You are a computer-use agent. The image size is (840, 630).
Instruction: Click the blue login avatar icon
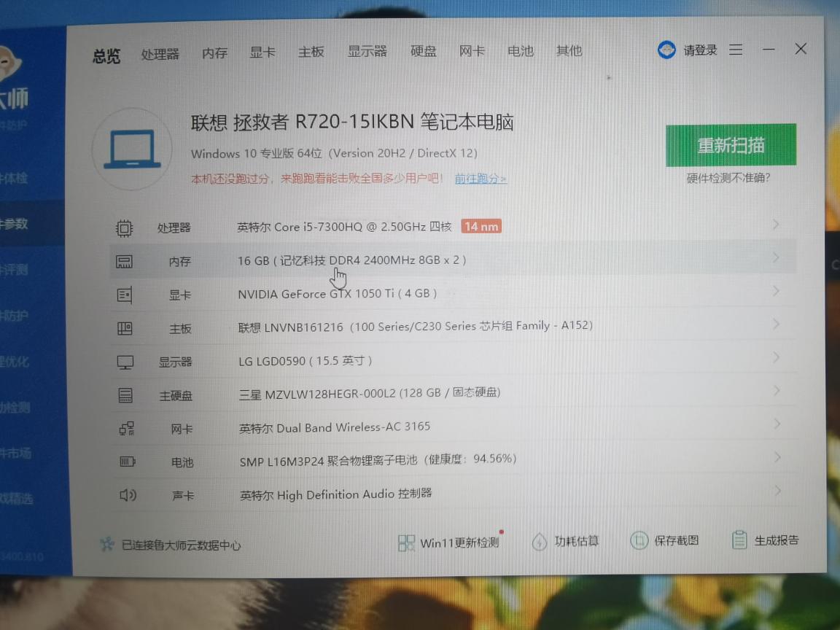coord(666,50)
